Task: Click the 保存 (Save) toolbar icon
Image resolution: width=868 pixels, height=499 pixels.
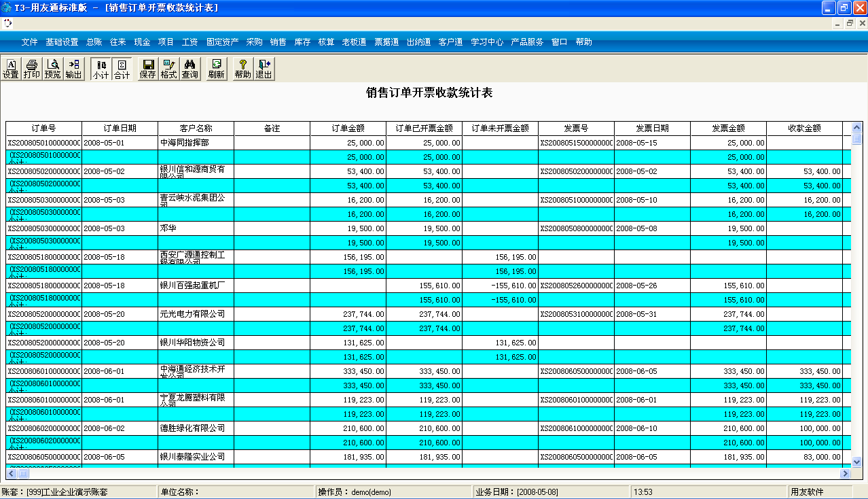Action: [x=147, y=69]
